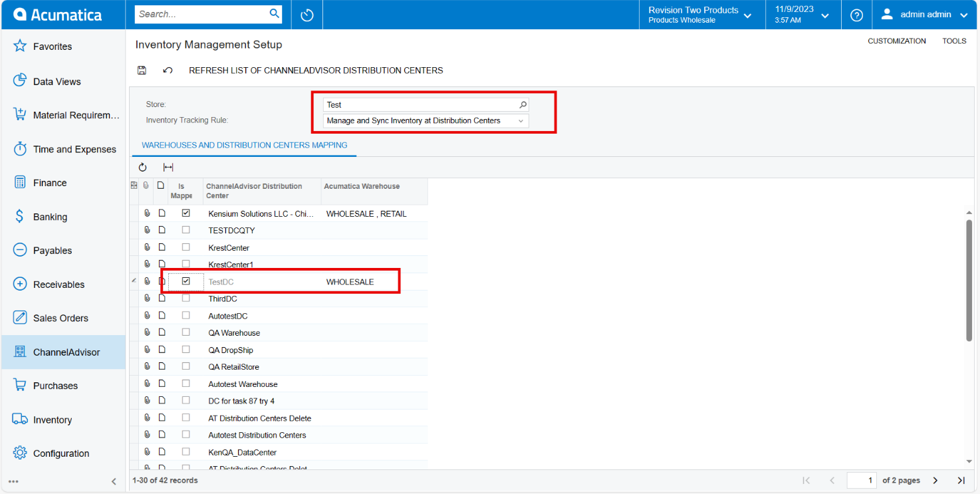Viewport: 980px width, 494px height.
Task: Open Receivables plus-circle icon
Action: 20,285
